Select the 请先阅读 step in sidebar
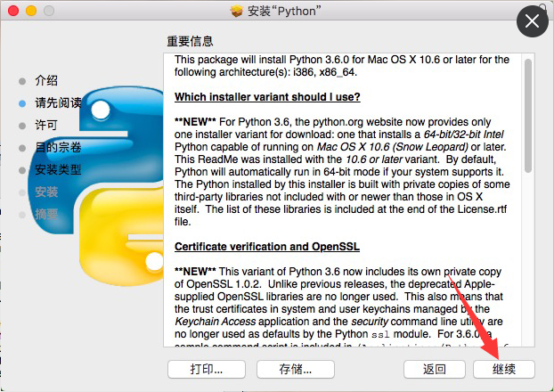This screenshot has height=392, width=554. (58, 102)
